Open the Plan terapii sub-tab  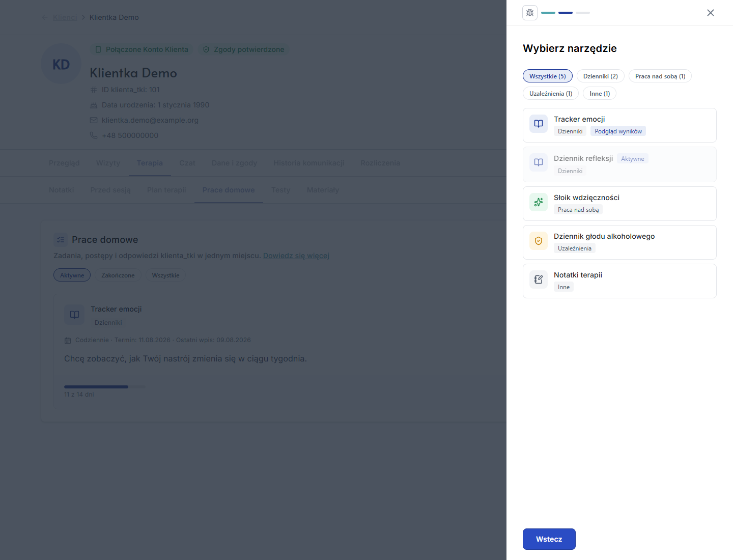pos(166,190)
